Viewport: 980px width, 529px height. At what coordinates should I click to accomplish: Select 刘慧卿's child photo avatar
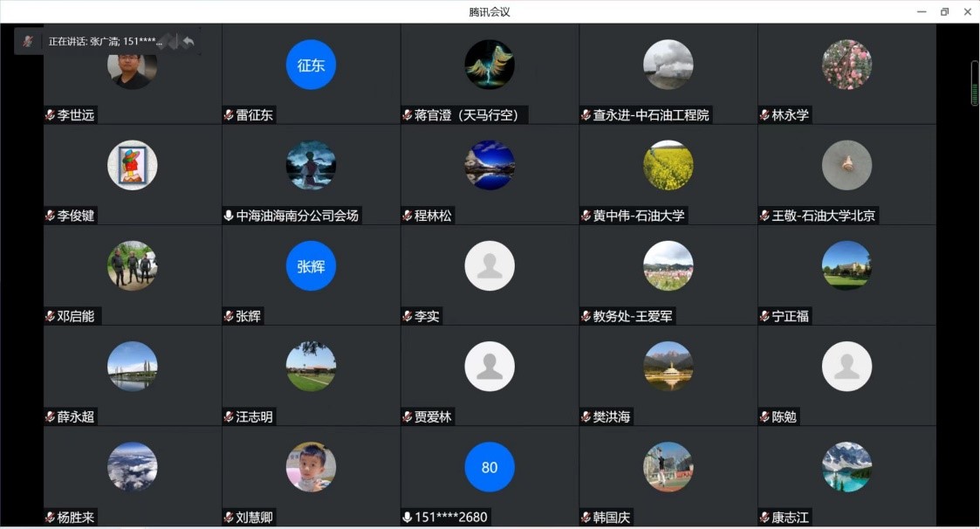point(311,467)
